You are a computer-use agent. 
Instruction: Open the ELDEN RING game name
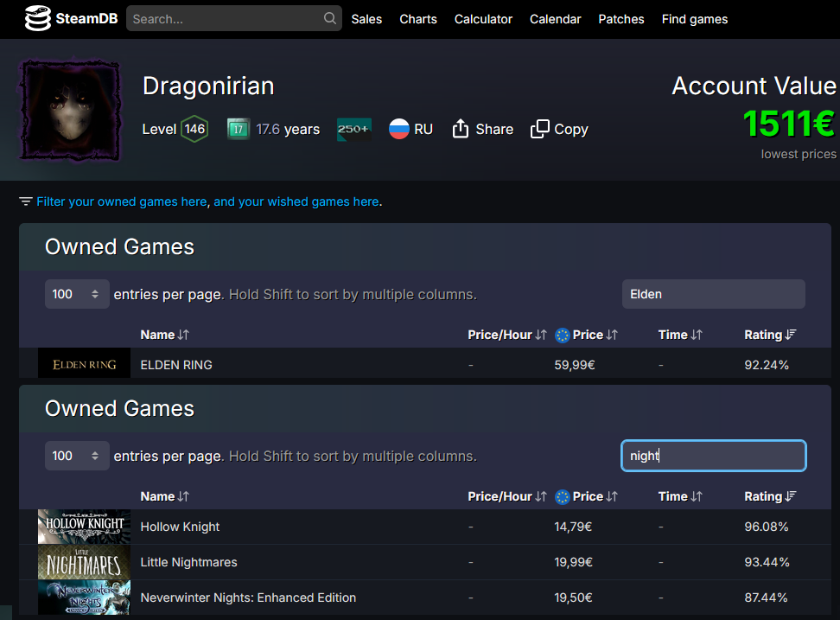click(176, 365)
